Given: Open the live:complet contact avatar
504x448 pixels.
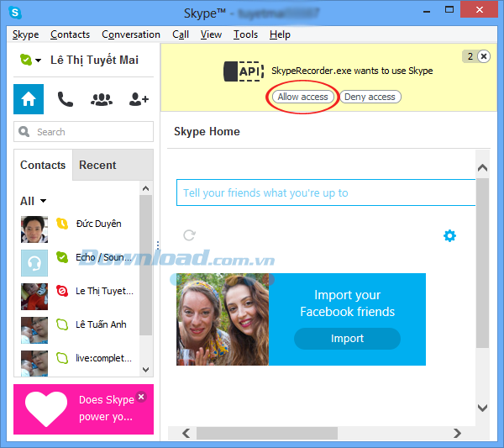Looking at the screenshot, I should [34, 363].
